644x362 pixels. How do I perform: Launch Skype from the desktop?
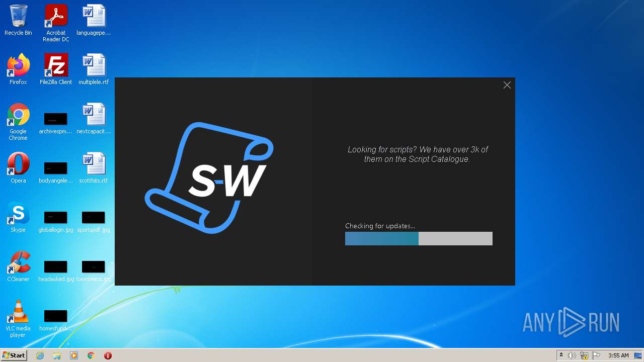18,217
